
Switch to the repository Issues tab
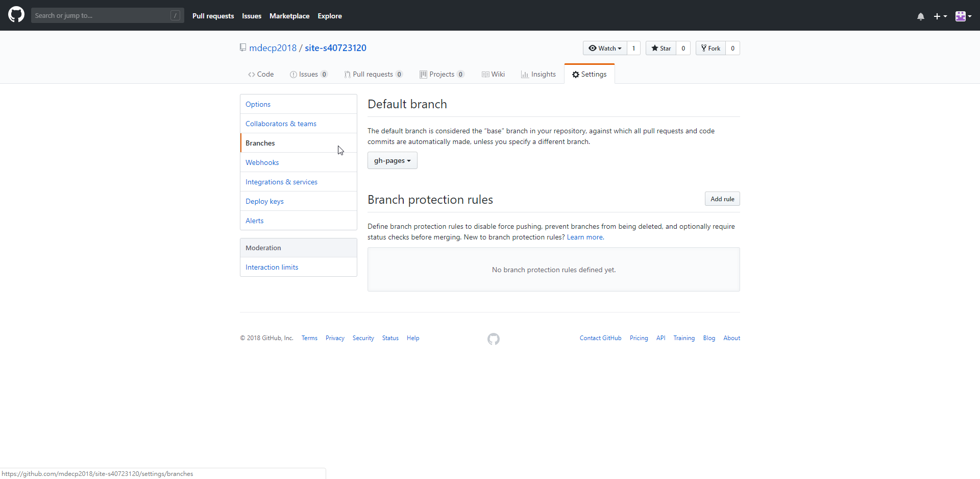tap(308, 74)
